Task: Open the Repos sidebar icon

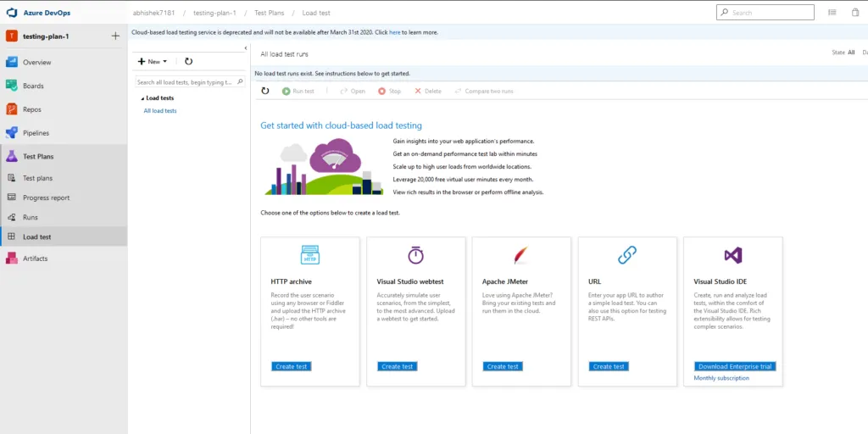Action: click(12, 109)
